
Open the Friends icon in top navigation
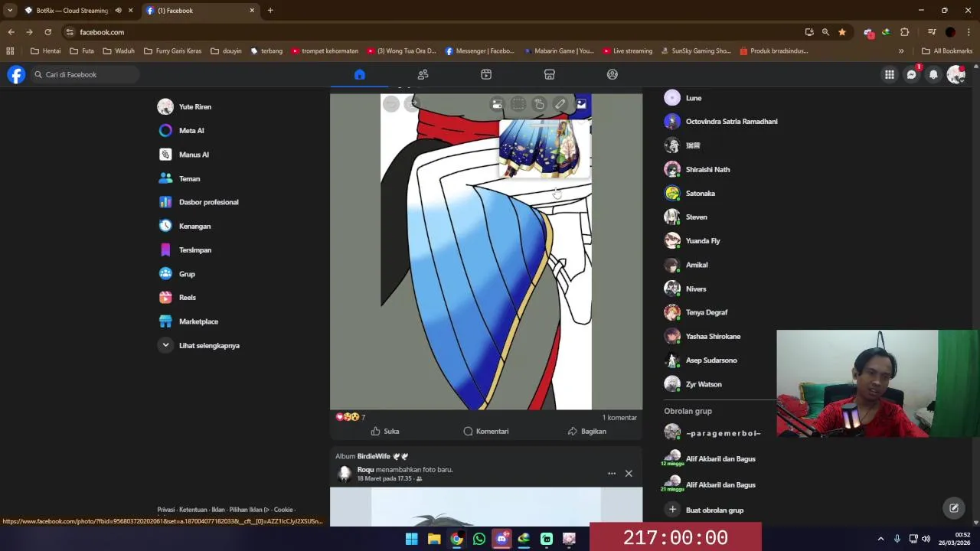(423, 74)
